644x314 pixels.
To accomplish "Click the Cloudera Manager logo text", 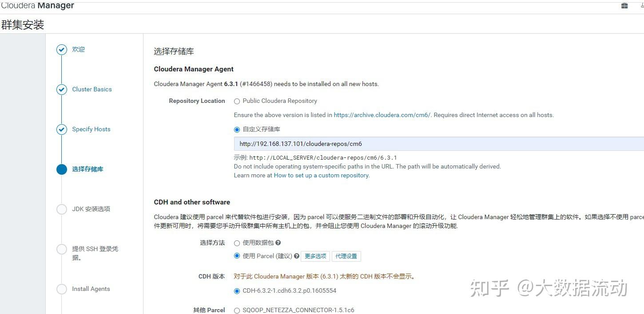I will [38, 5].
